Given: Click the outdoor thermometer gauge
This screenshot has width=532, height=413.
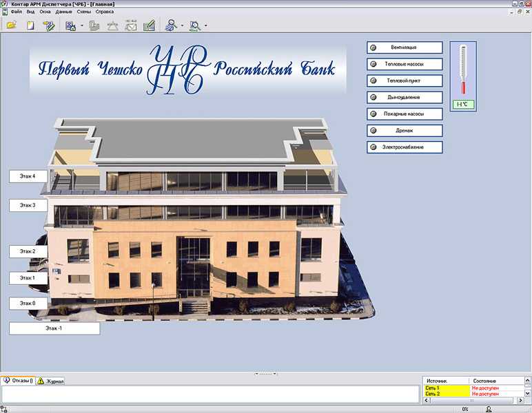Looking at the screenshot, I should point(463,70).
